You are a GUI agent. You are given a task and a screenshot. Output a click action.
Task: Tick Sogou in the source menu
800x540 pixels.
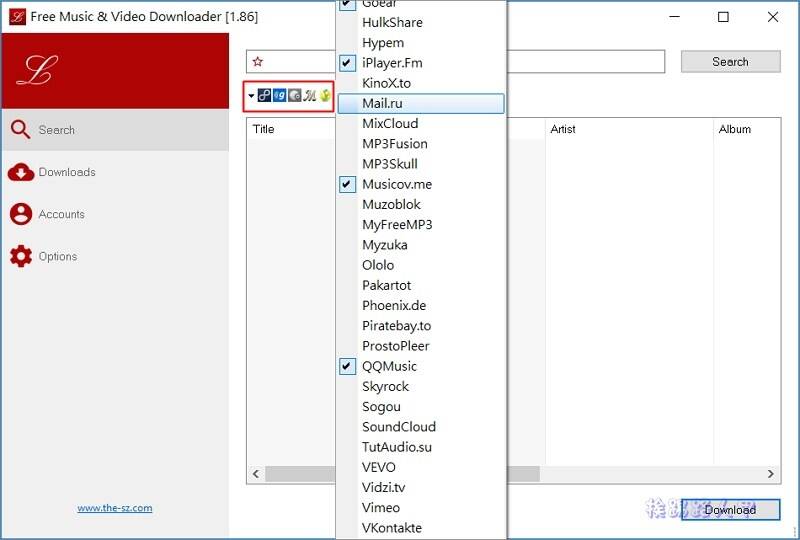[x=421, y=407]
